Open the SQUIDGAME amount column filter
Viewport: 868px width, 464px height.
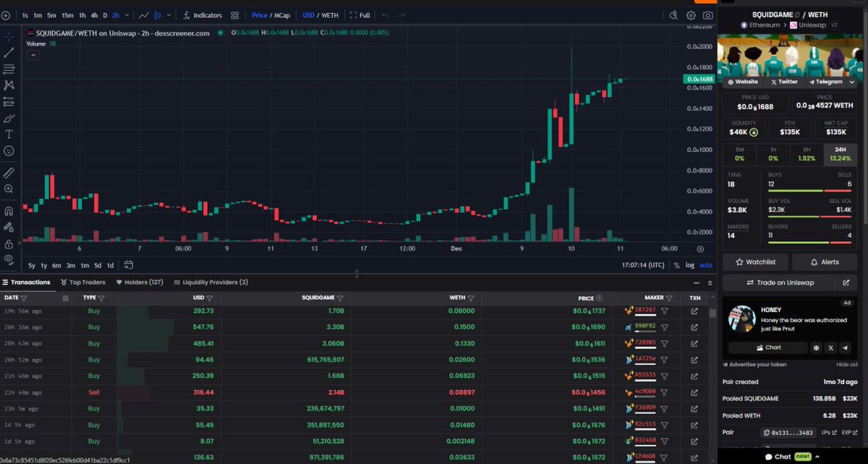340,298
